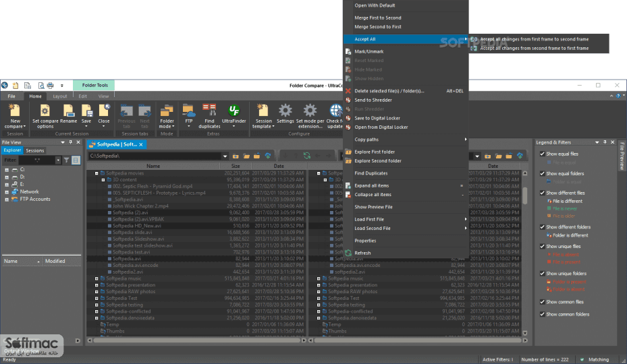
Task: Disable Show common folders
Action: tap(542, 314)
